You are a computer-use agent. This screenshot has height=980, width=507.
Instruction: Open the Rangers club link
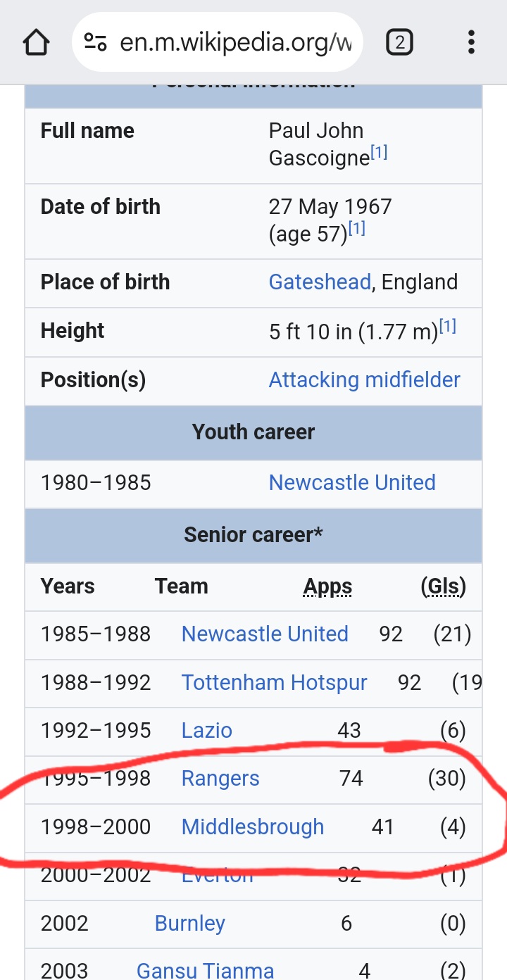coord(220,778)
